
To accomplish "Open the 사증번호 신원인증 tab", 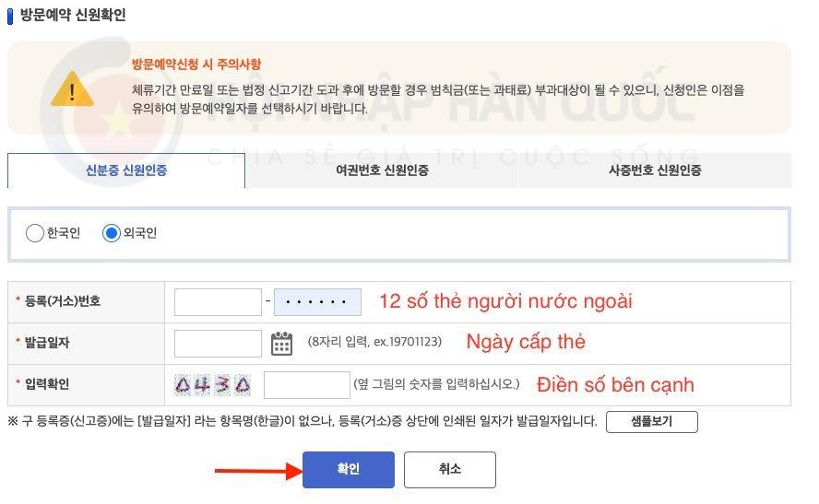I will pyautogui.click(x=655, y=170).
